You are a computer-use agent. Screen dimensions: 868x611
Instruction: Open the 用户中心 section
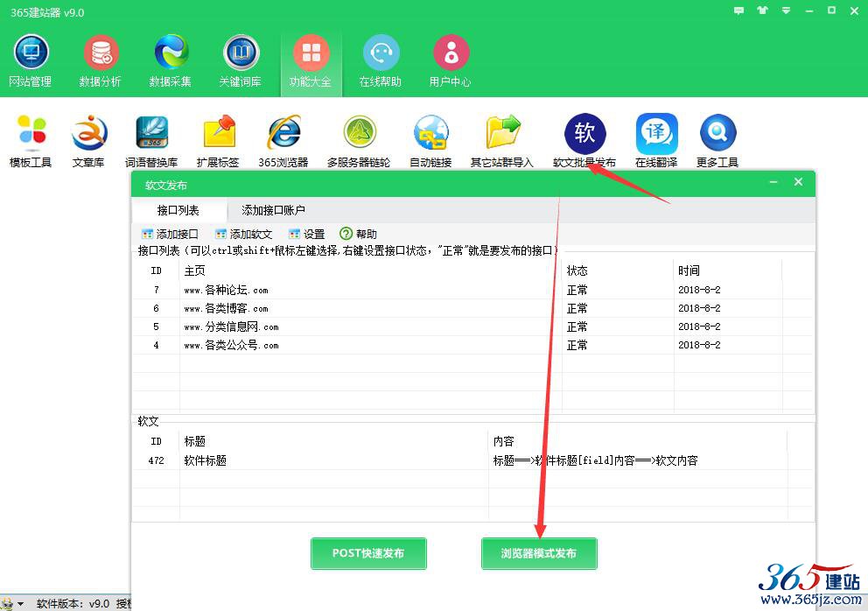click(x=451, y=61)
